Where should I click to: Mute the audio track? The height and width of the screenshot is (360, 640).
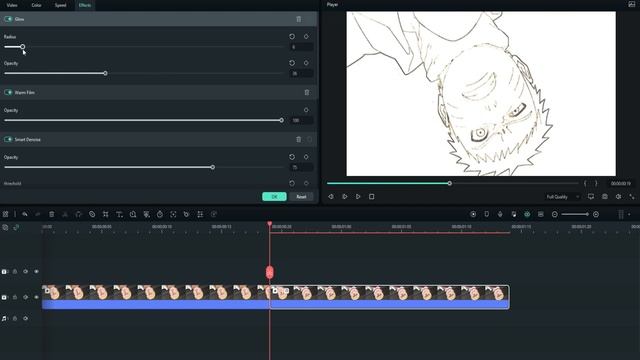tap(26, 318)
